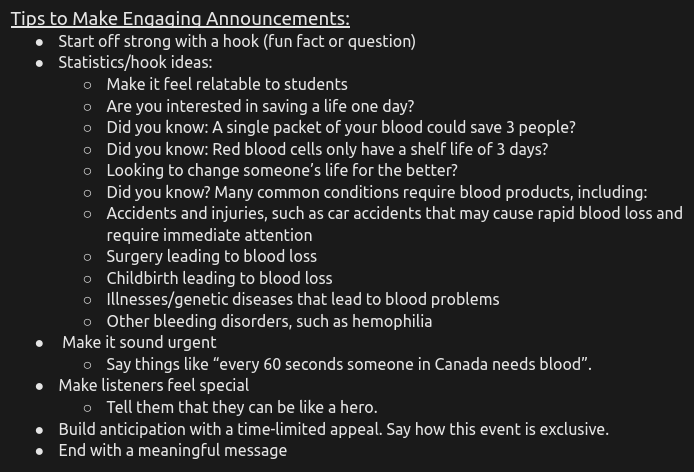Click 'Make listeners feel special' bullet text
The width and height of the screenshot is (694, 472).
(x=154, y=385)
